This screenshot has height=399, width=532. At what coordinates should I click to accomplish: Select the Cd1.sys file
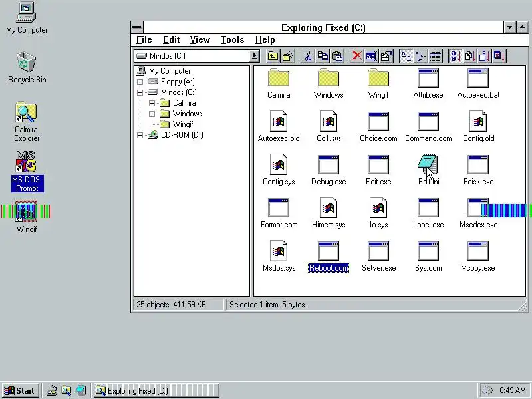pos(329,127)
